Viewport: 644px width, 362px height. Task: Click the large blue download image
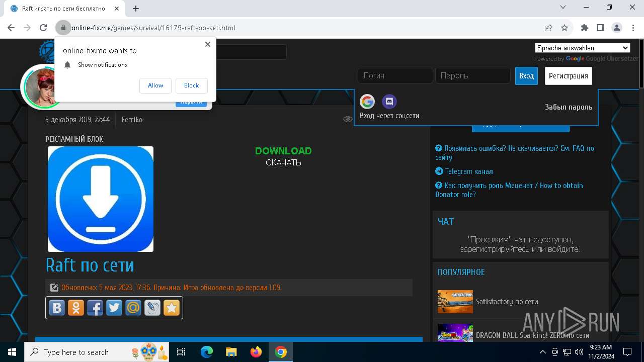tap(101, 199)
